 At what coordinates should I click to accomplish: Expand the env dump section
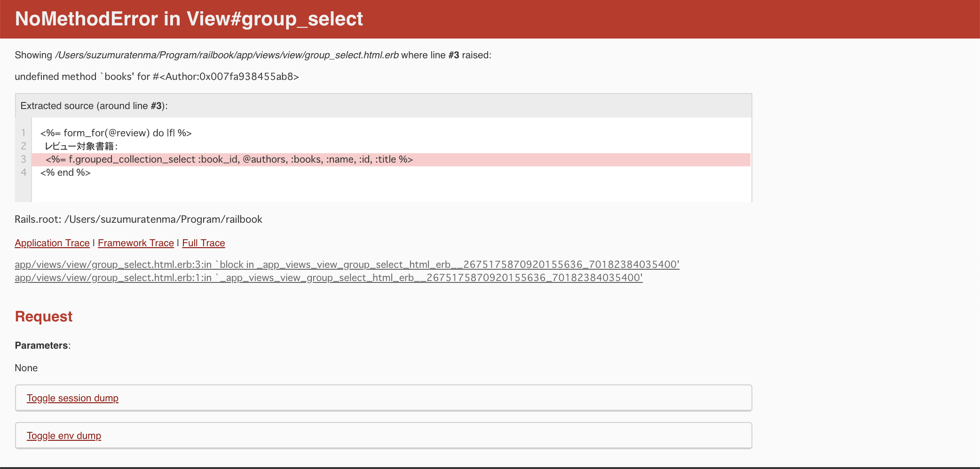click(x=64, y=436)
